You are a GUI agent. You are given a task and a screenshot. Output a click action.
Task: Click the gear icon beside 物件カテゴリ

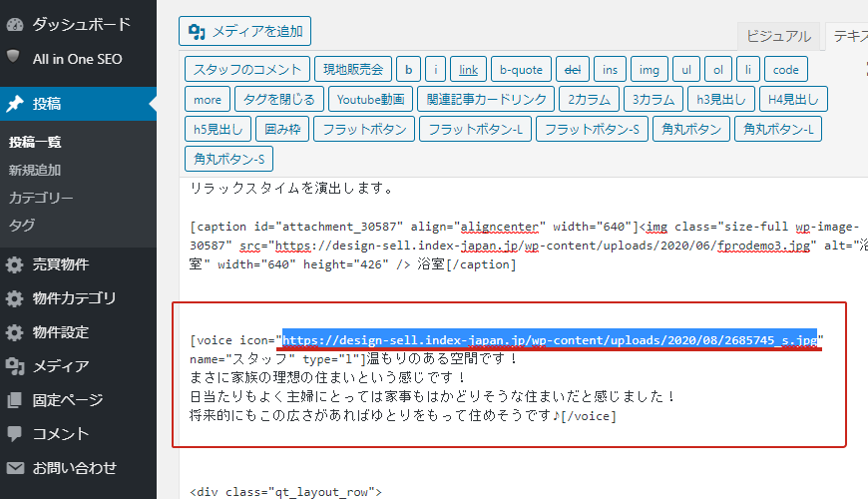[15, 298]
